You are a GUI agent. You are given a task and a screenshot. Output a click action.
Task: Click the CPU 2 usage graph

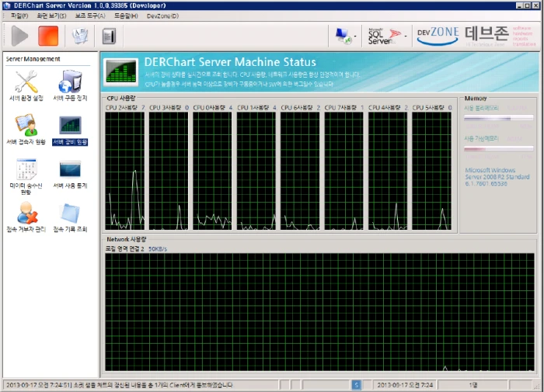(x=125, y=171)
